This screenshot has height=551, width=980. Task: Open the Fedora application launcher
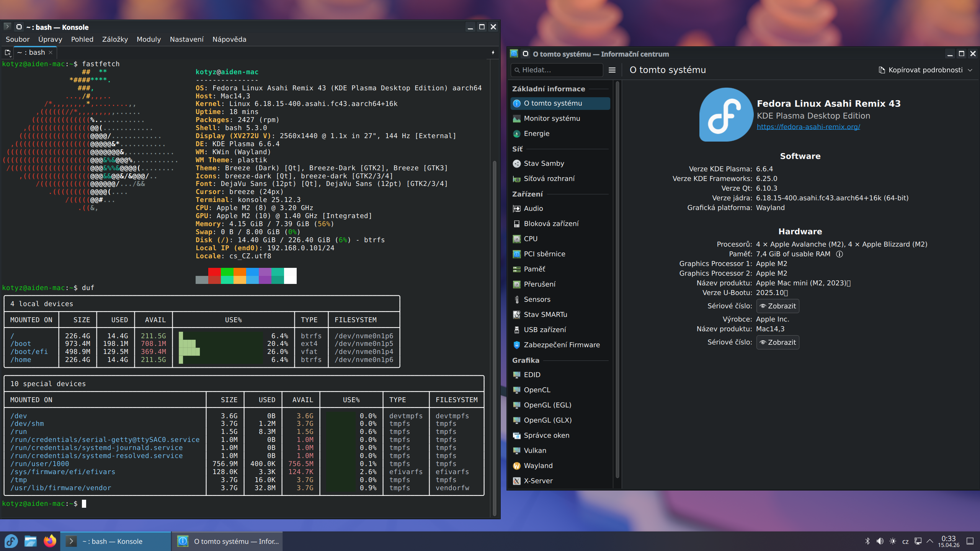(x=11, y=541)
